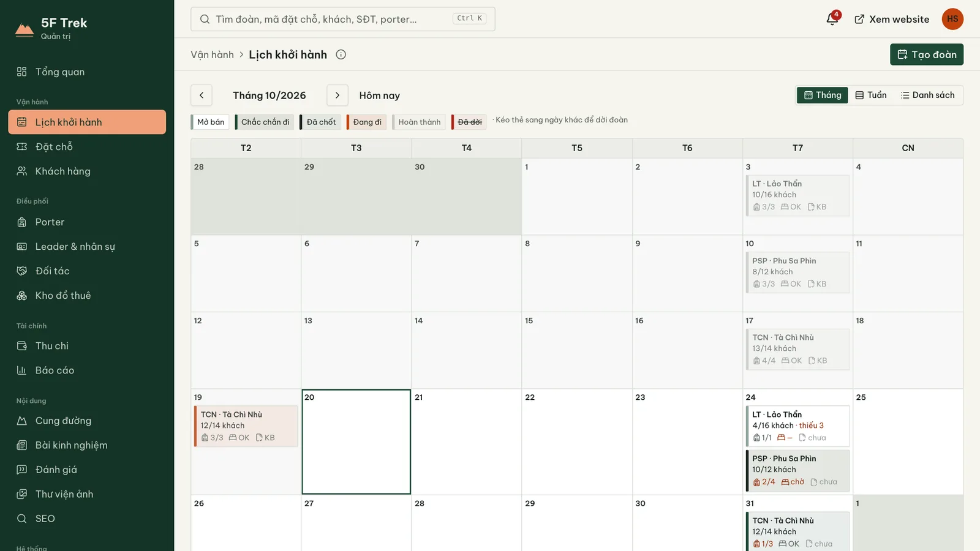Open Kho đồ thuê inventory
980x551 pixels.
pos(87,295)
